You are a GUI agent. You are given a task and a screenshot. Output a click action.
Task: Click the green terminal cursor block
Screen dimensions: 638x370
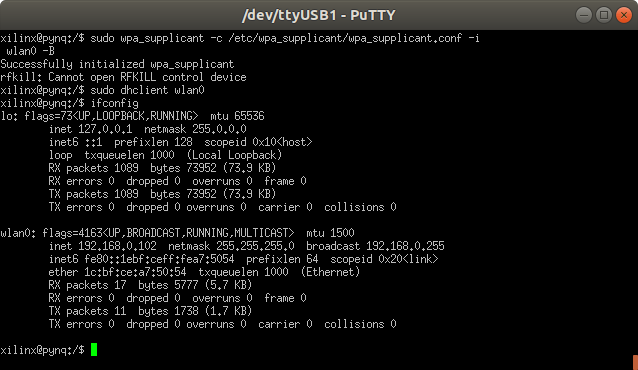coord(94,350)
